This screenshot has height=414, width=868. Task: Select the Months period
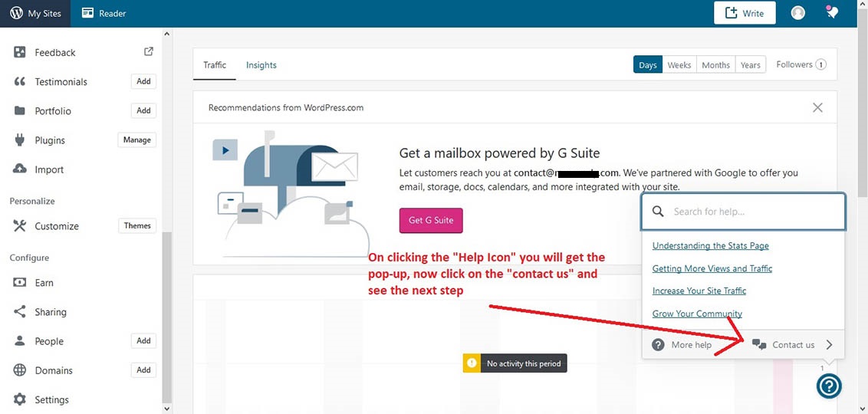tap(715, 64)
